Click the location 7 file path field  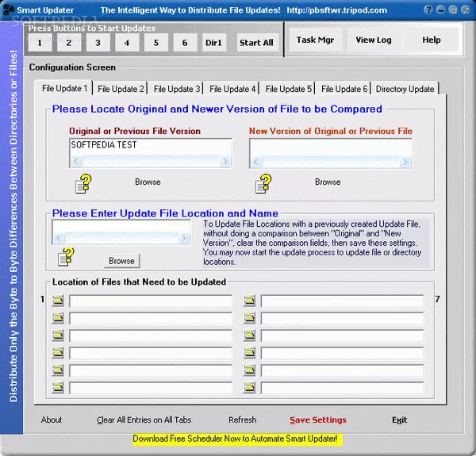tap(342, 301)
